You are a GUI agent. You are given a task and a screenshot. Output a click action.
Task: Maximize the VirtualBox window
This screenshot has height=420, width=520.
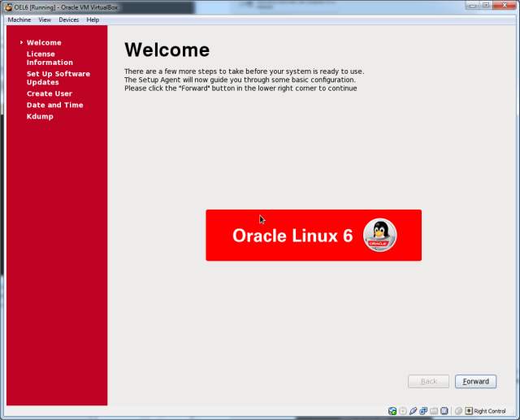486,5
